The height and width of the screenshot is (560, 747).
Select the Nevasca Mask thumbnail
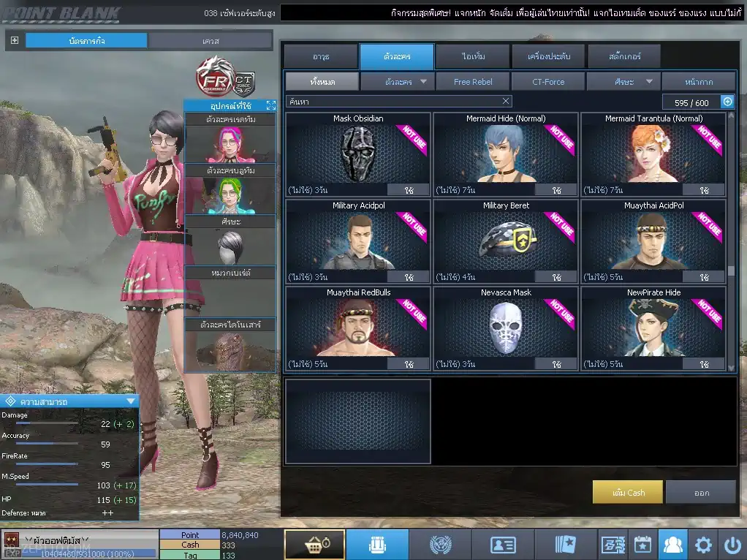point(506,328)
